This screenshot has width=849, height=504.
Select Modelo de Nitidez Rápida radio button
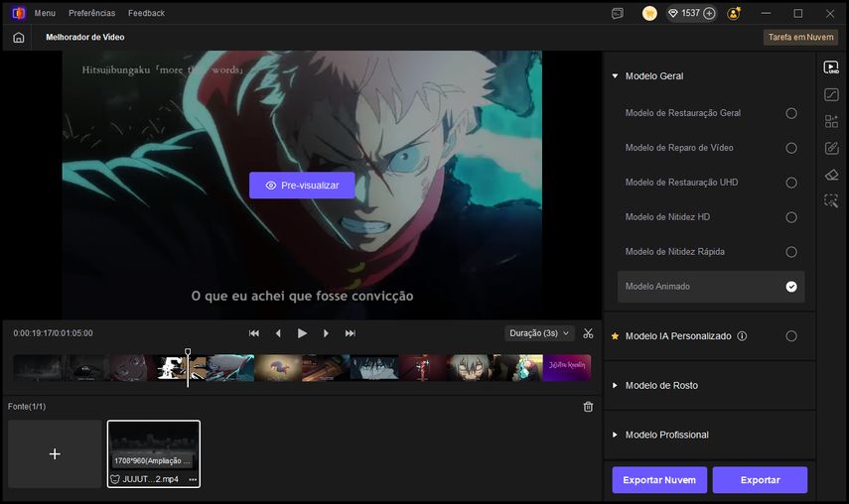click(x=791, y=252)
